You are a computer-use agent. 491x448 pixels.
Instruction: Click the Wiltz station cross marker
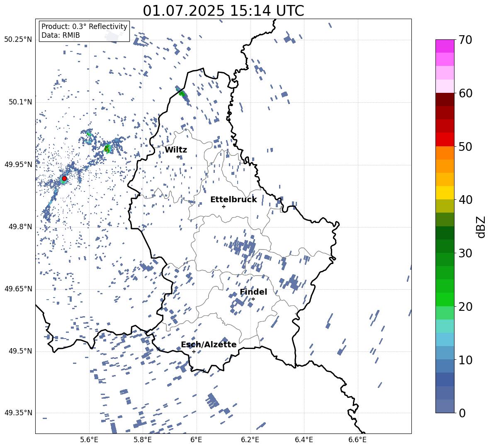[x=178, y=157]
